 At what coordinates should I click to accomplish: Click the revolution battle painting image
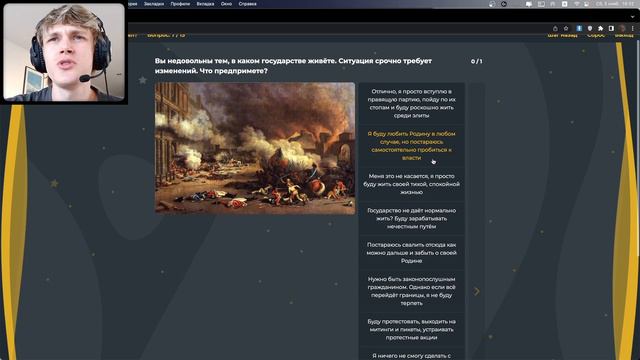coord(255,149)
